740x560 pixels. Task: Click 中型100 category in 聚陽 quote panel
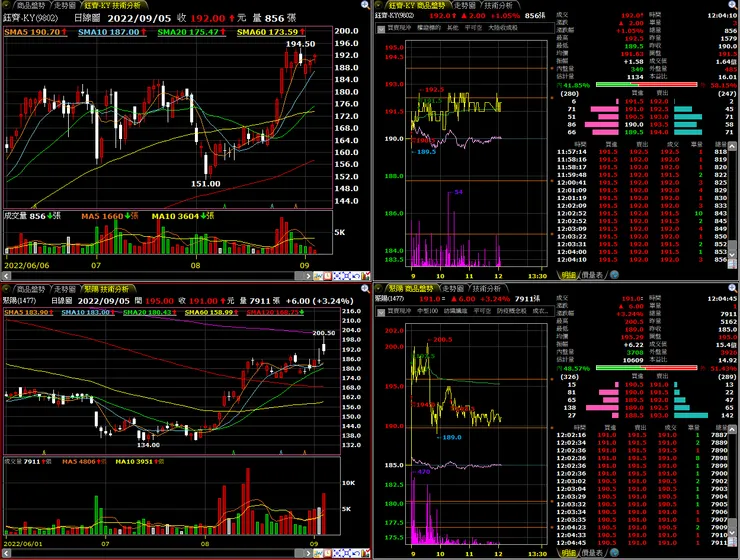pos(428,311)
